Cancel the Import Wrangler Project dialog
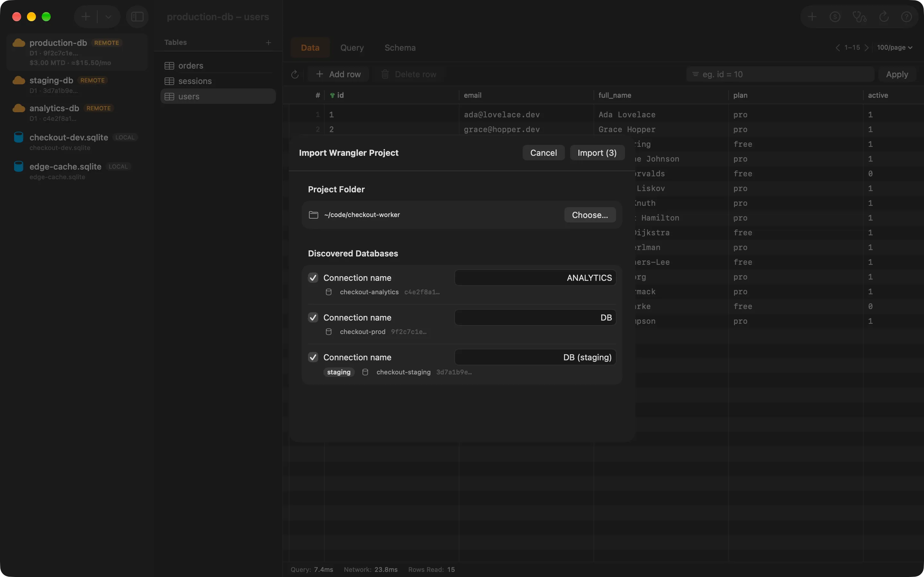The image size is (924, 577). [x=543, y=153]
